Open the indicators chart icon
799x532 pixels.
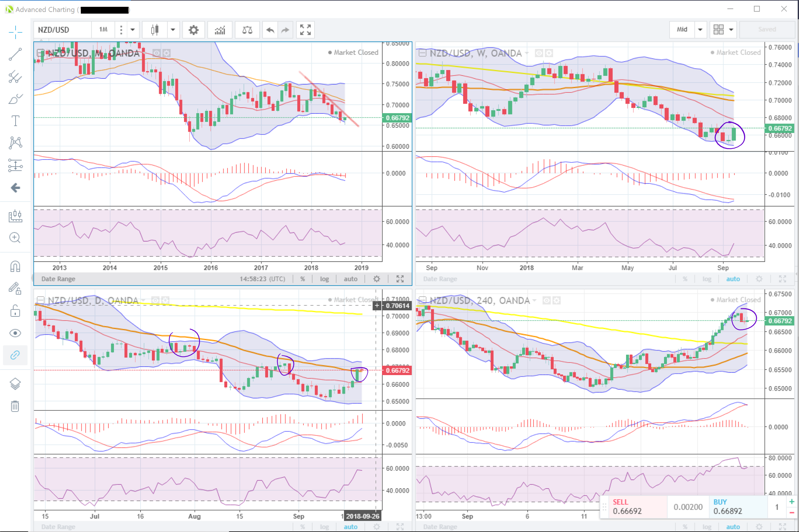click(x=220, y=30)
